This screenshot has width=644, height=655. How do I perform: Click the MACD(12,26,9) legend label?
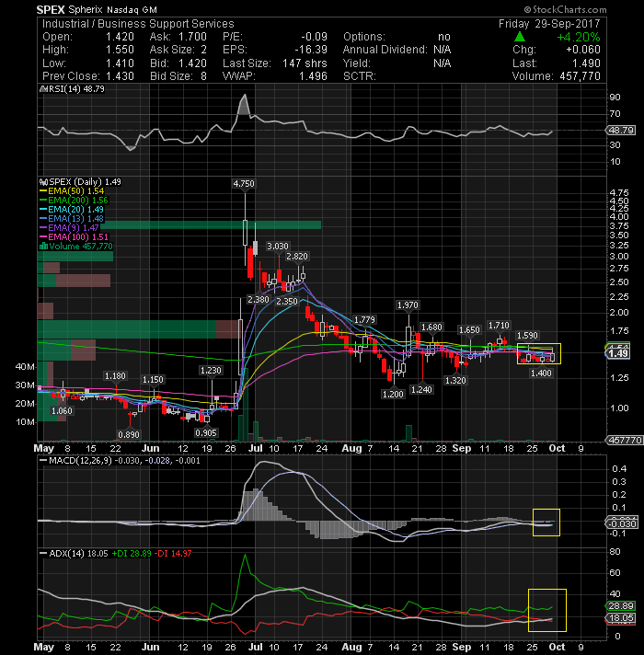[x=80, y=460]
